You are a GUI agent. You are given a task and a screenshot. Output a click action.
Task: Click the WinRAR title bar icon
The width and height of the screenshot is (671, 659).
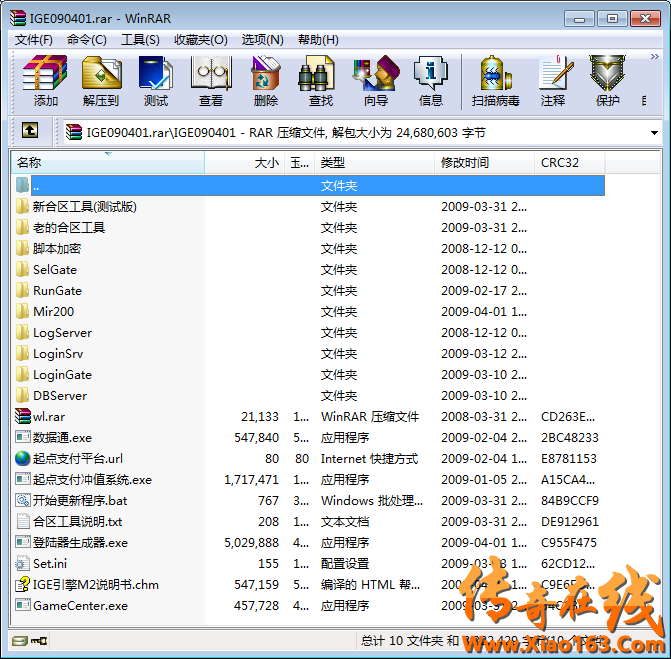click(x=18, y=18)
